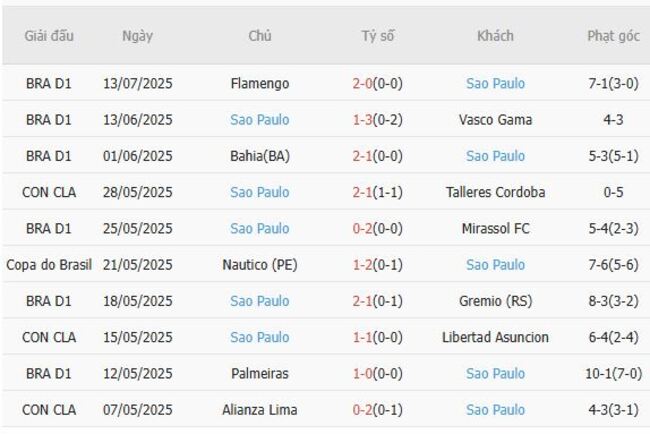Select the Libertad Asuncion team link
Viewport: 650px width, 434px height.
(495, 338)
